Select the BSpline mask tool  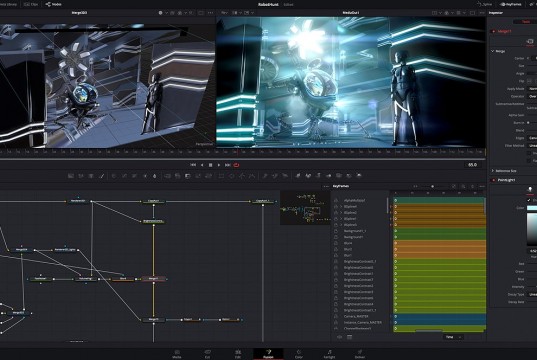(x=252, y=176)
